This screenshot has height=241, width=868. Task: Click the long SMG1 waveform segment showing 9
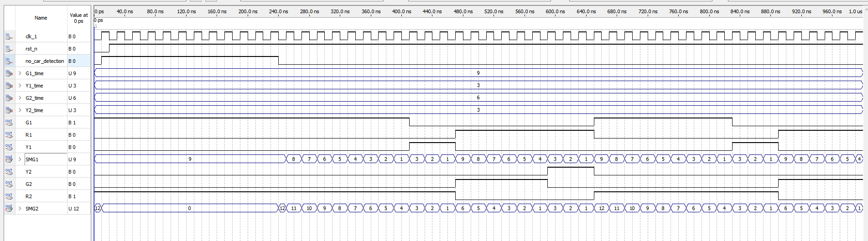(x=190, y=159)
